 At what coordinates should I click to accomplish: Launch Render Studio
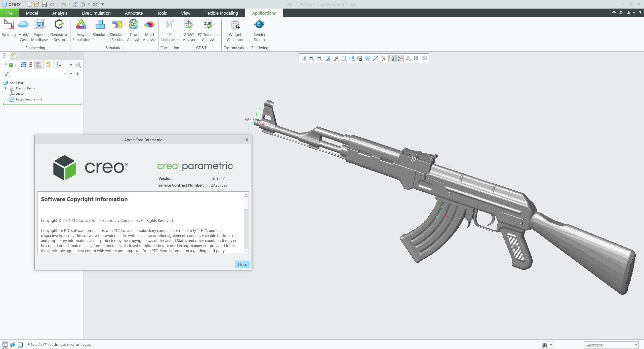coord(259,30)
